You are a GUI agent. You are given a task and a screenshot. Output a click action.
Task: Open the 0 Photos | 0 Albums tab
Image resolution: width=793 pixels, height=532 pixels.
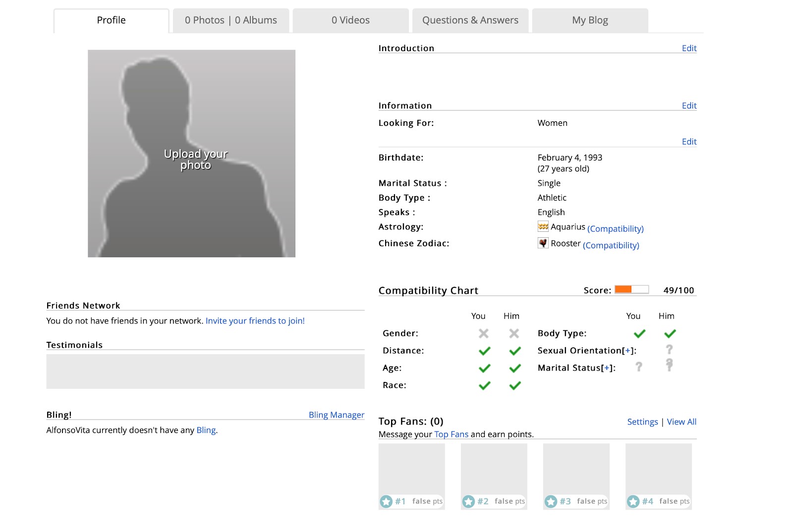(230, 20)
